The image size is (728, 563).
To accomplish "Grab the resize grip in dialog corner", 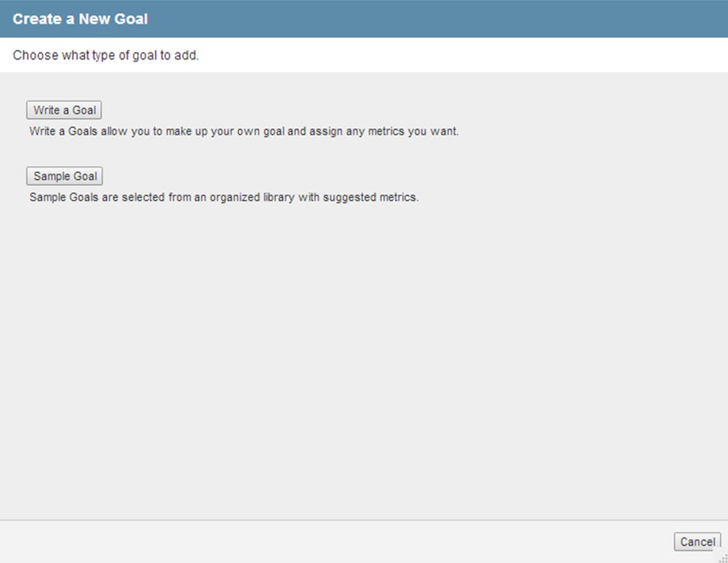I will pos(722,558).
